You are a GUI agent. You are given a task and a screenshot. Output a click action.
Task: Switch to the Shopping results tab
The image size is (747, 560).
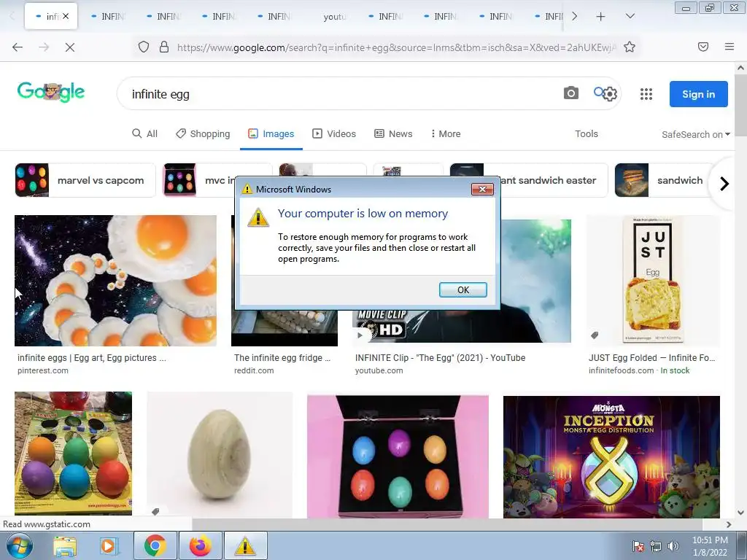click(x=203, y=134)
